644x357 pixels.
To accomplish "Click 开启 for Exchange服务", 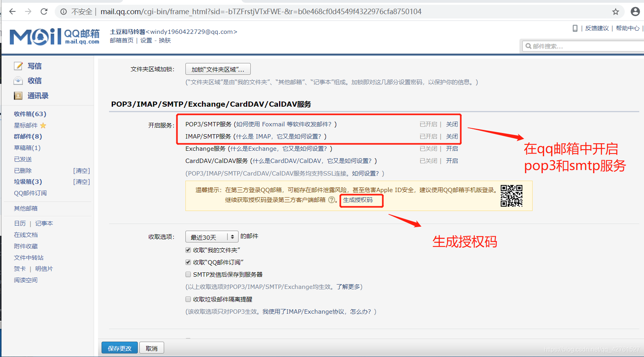I will click(x=452, y=149).
